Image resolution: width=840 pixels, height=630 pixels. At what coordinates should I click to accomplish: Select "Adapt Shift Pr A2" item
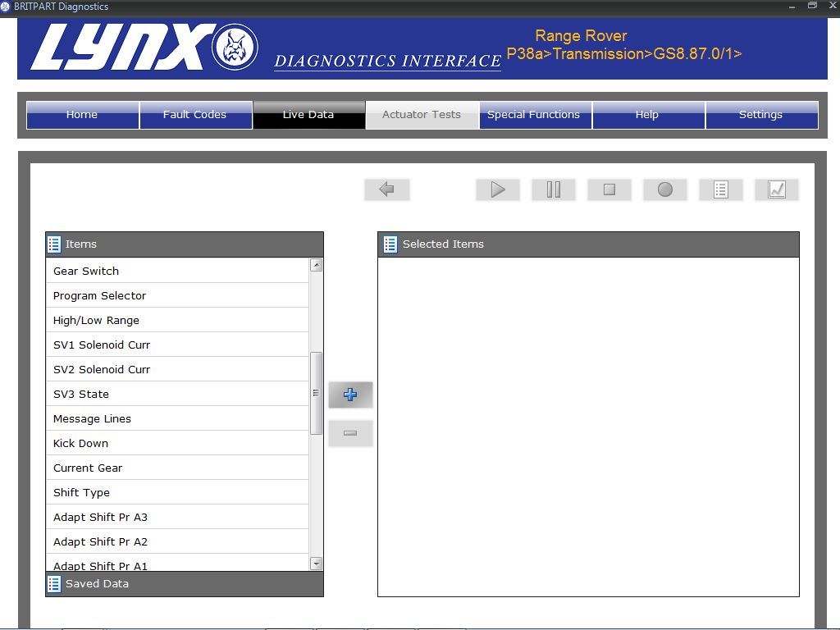tap(177, 542)
